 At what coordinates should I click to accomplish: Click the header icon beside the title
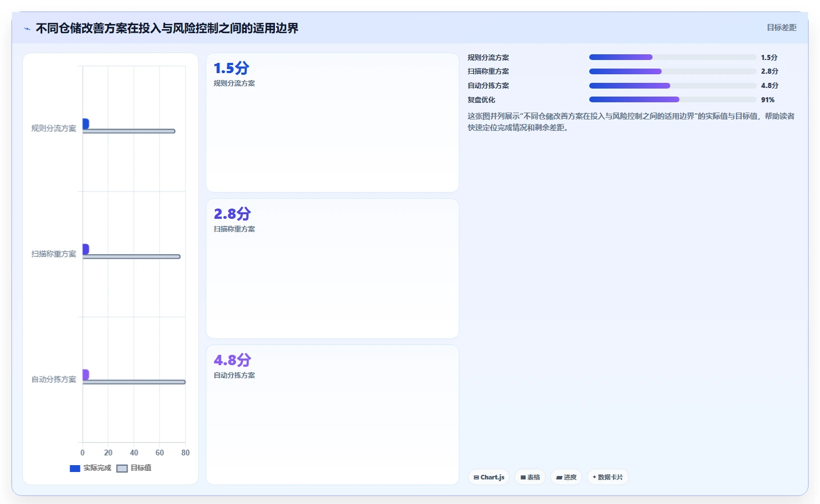(27, 29)
